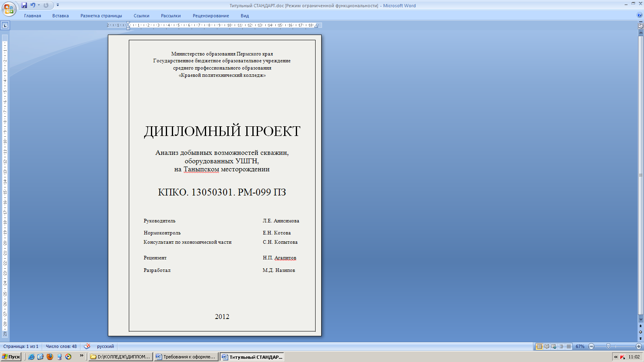Switch to D:\КОЛЛЕДЖ\ДИПЛОМ folder window

coord(120,357)
